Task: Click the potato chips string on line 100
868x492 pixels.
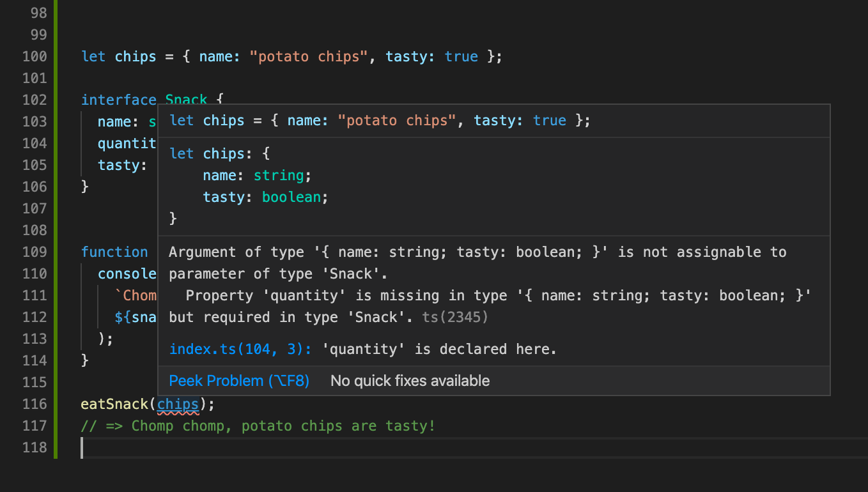Action: 308,56
